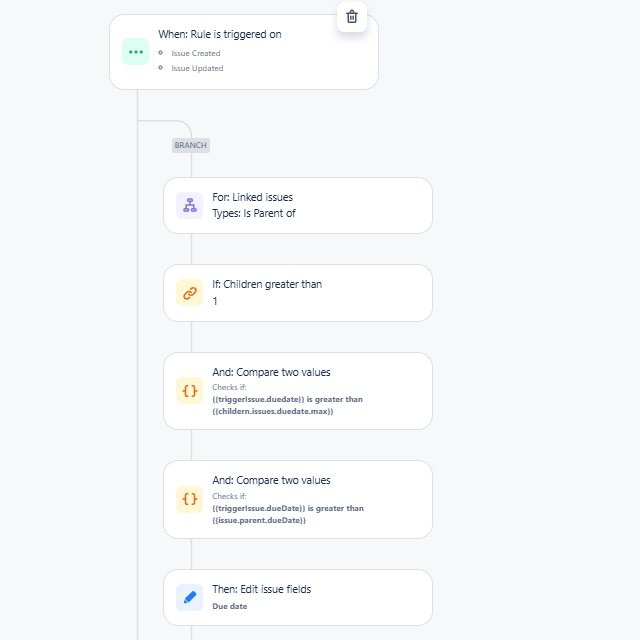The image size is (640, 640).
Task: Click the curly braces icon for duedate.max comparison
Action: [189, 391]
